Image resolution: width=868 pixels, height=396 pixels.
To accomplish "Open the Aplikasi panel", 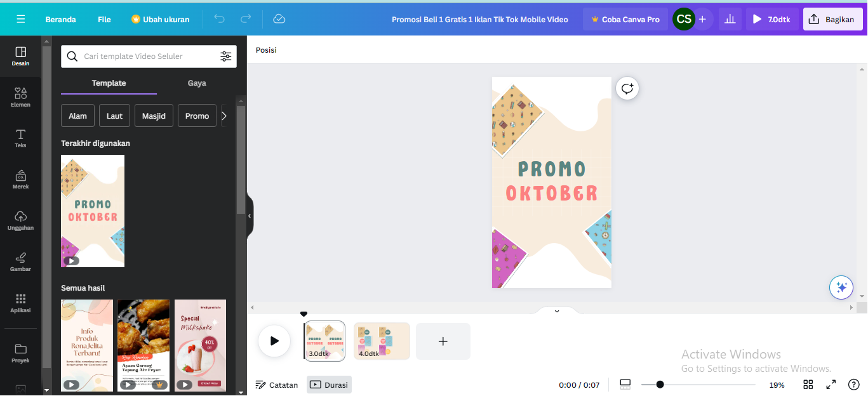I will (20, 303).
